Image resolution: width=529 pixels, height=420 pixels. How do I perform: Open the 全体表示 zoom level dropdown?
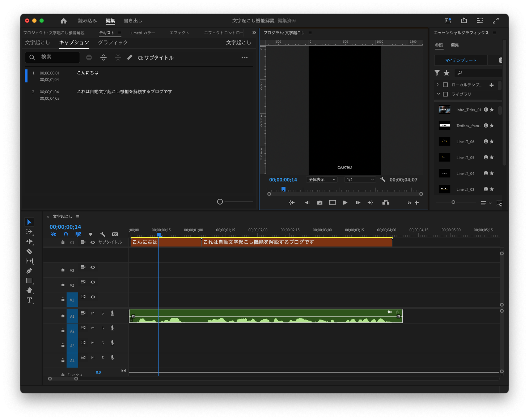coord(321,179)
